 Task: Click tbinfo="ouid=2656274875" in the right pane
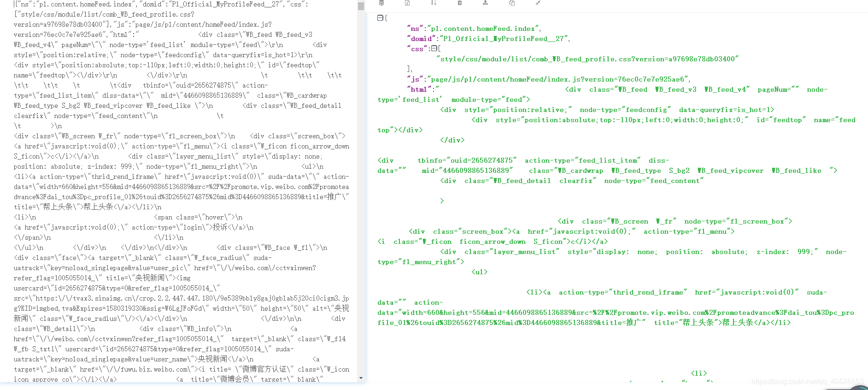(x=467, y=160)
